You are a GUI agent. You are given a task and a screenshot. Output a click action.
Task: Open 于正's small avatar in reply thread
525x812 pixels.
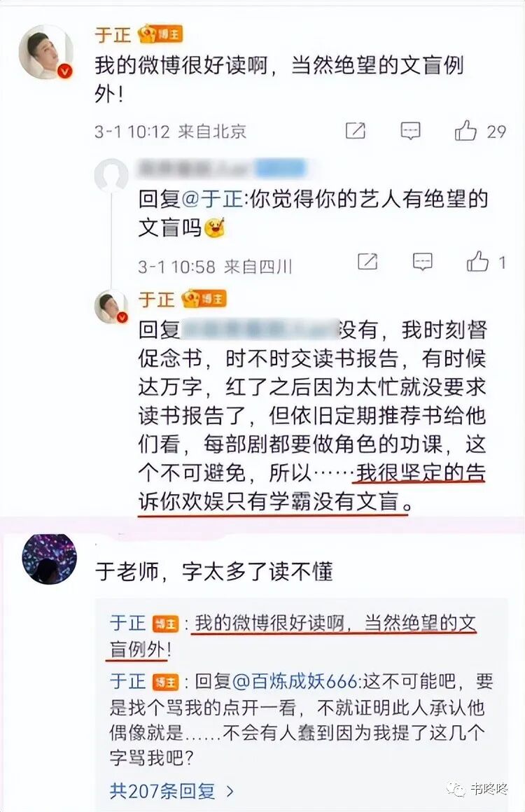click(x=111, y=307)
